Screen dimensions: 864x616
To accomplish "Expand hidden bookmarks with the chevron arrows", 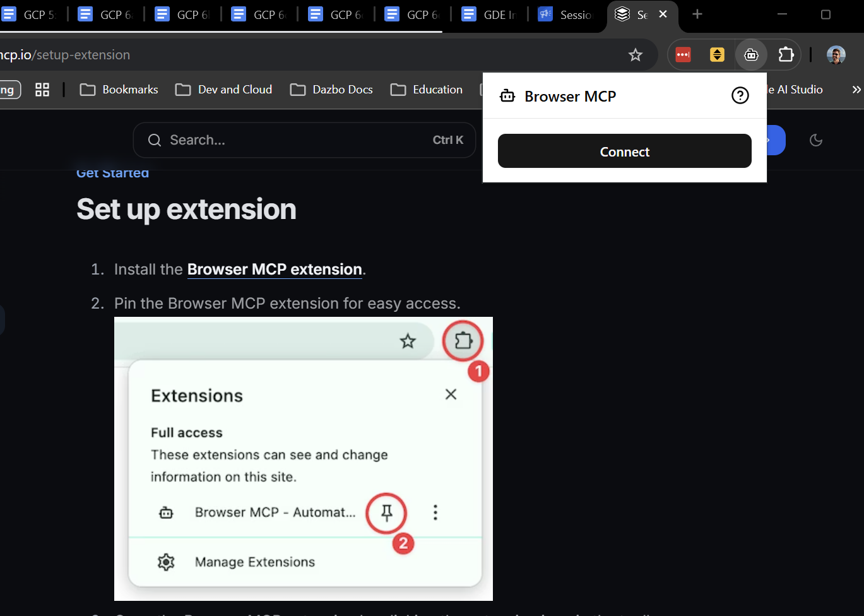I will pyautogui.click(x=856, y=90).
